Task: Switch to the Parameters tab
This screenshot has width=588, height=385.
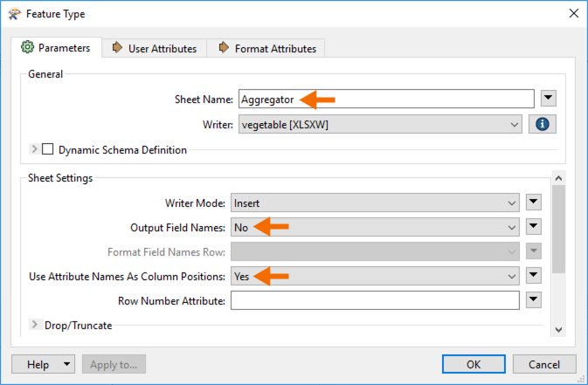Action: point(56,48)
